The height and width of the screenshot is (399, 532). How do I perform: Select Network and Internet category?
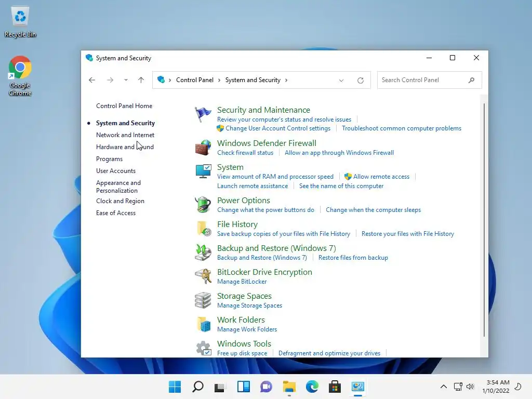(x=125, y=135)
